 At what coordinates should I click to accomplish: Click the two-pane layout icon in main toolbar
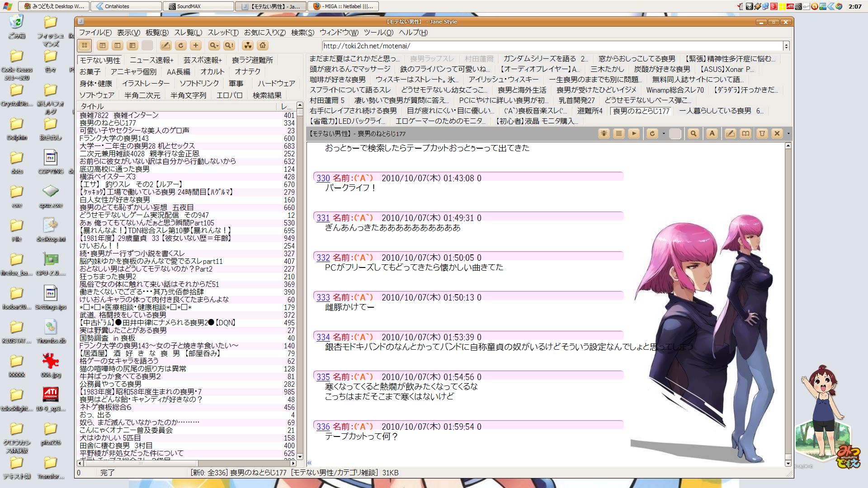pyautogui.click(x=118, y=45)
